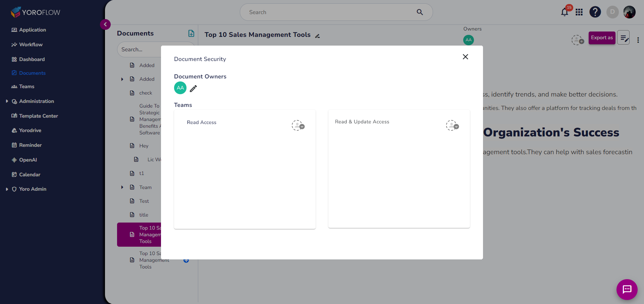Edit the Document Owners with the pencil icon

click(193, 88)
